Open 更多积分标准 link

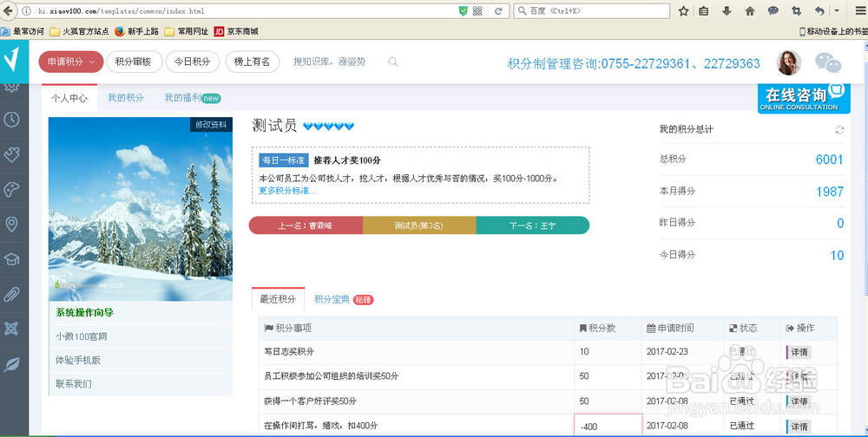click(x=288, y=191)
